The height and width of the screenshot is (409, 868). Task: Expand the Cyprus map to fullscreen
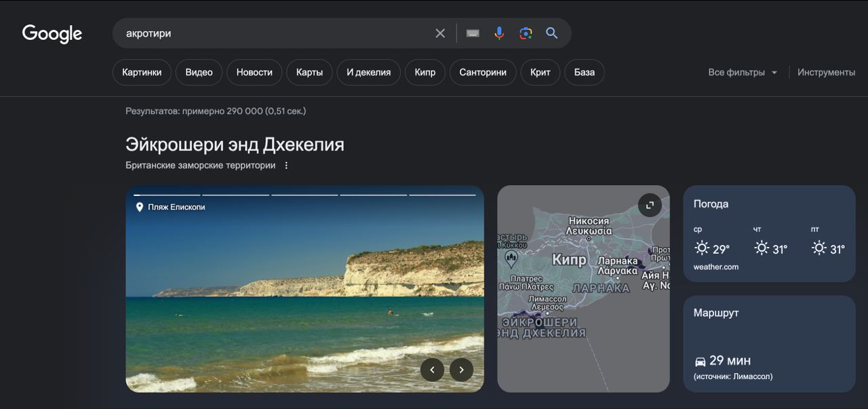click(650, 205)
